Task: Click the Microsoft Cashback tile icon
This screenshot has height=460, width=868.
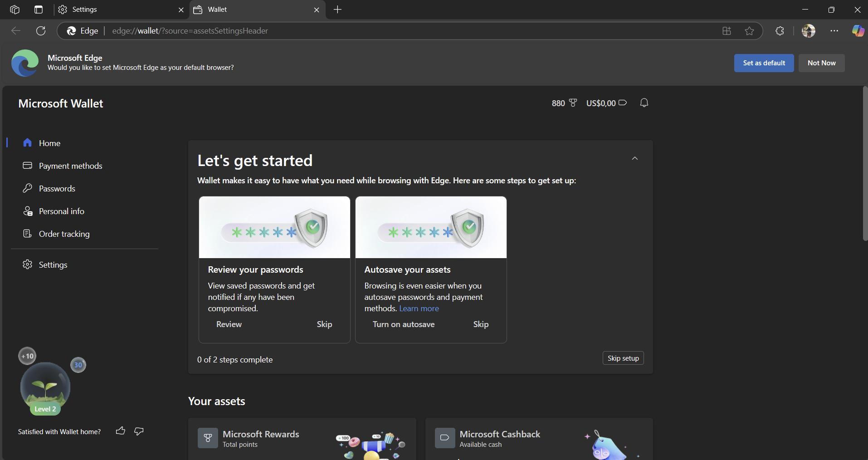Action: pos(445,438)
